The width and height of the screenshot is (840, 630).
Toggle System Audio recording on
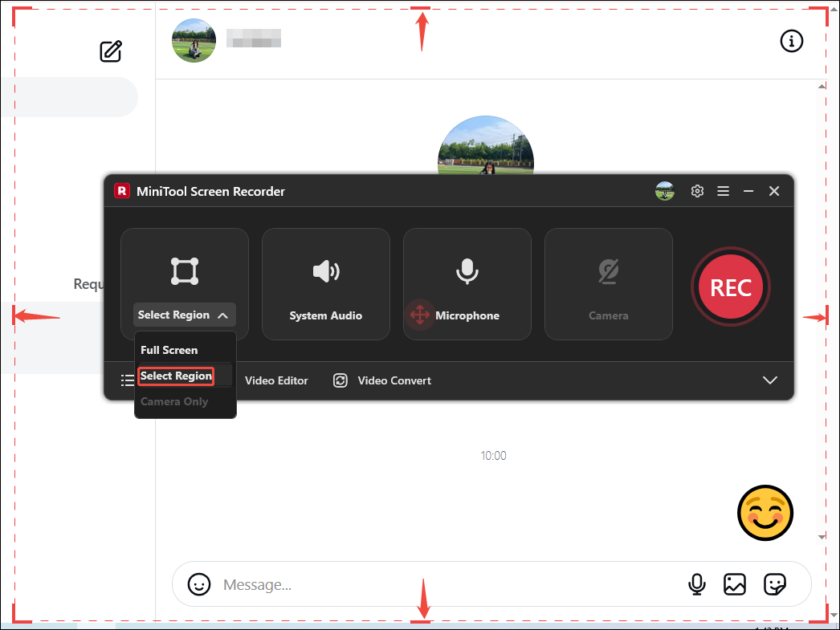point(325,283)
